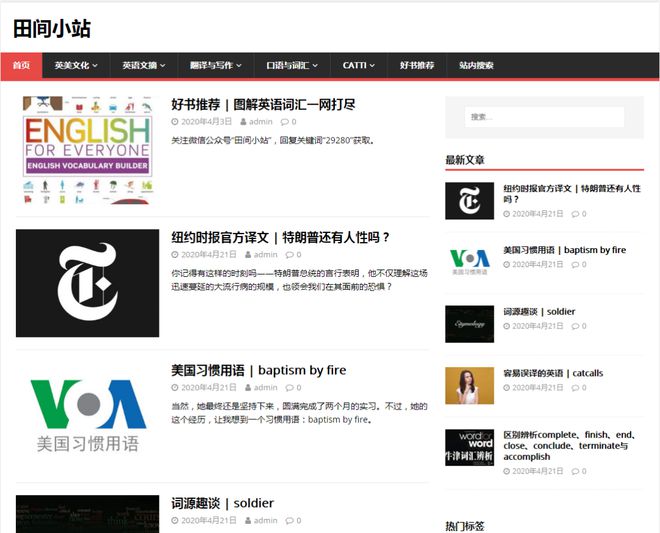This screenshot has width=660, height=533.
Task: Click admin author of 好书推荐 post
Action: pos(261,122)
